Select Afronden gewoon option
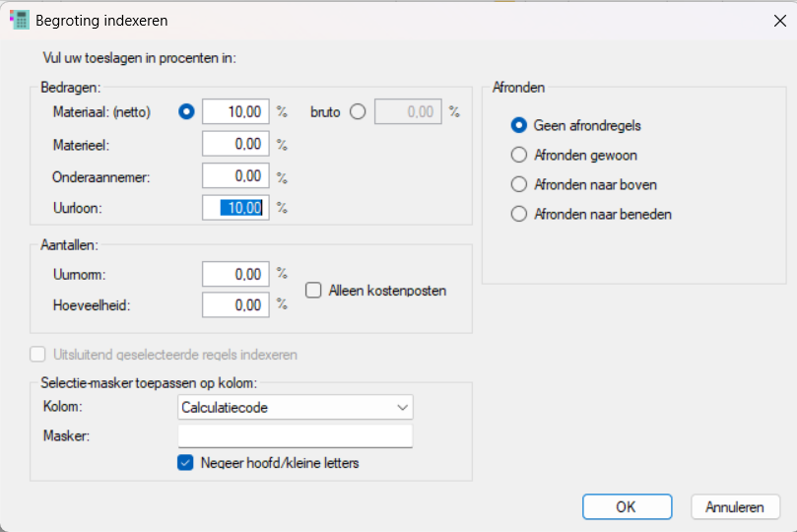Viewport: 797px width, 532px height. (519, 155)
